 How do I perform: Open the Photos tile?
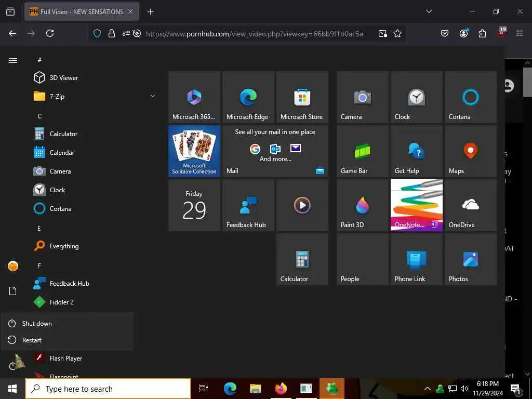(470, 259)
